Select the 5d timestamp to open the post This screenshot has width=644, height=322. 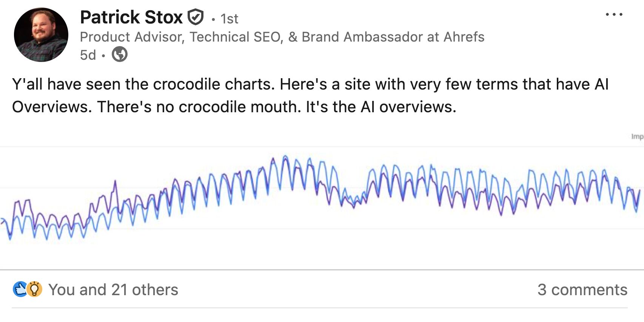87,55
